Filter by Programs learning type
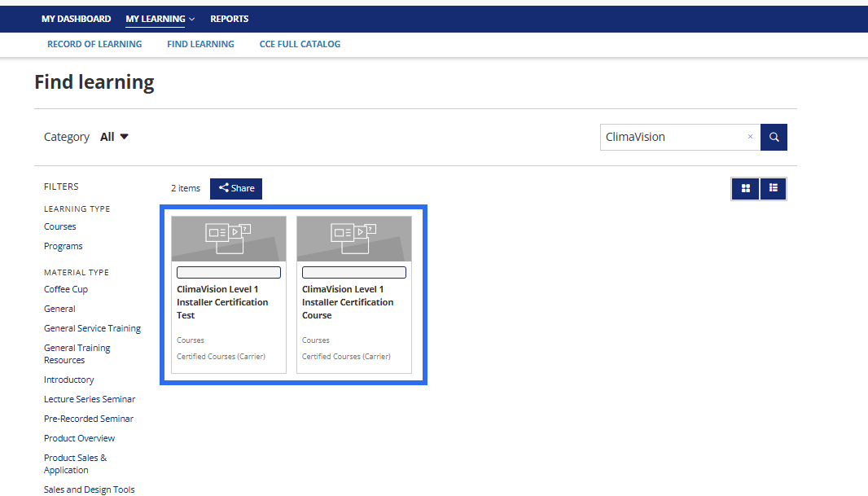 [x=64, y=246]
